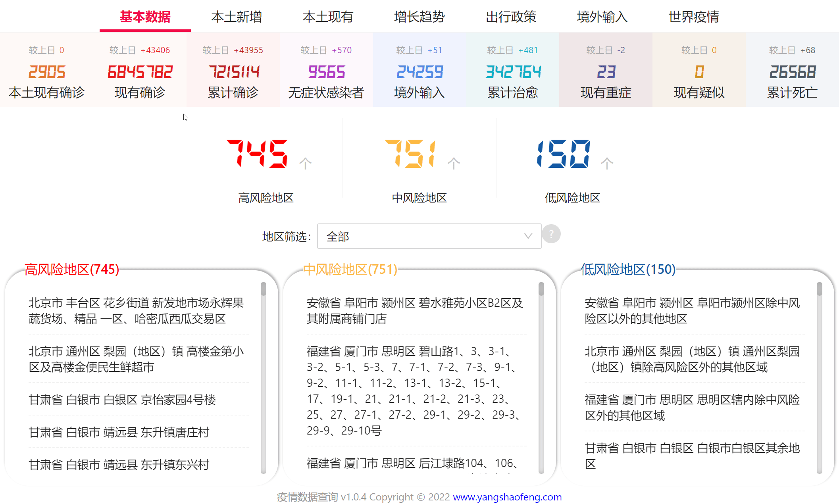Click the 无症状感染者 9565 stat card
The width and height of the screenshot is (839, 504).
click(x=326, y=71)
